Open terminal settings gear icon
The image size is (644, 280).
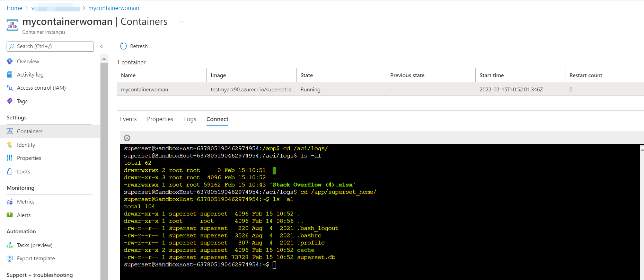click(127, 138)
